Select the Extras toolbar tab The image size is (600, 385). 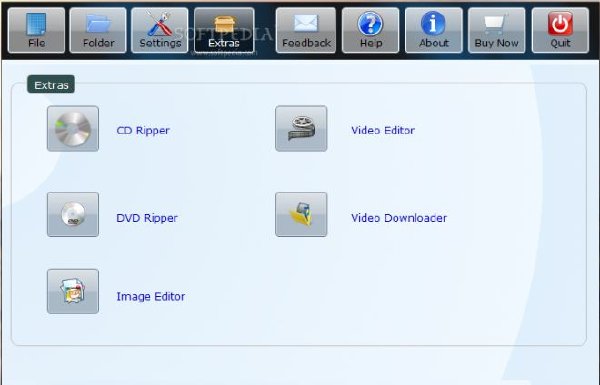point(224,30)
